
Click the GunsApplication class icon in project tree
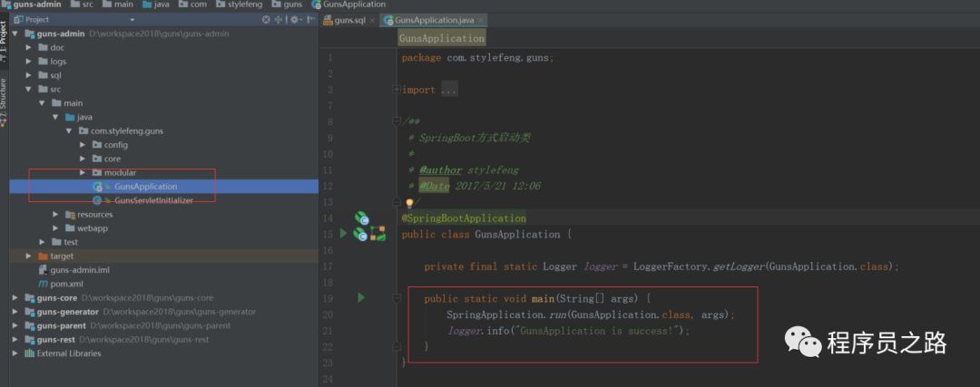[x=97, y=187]
